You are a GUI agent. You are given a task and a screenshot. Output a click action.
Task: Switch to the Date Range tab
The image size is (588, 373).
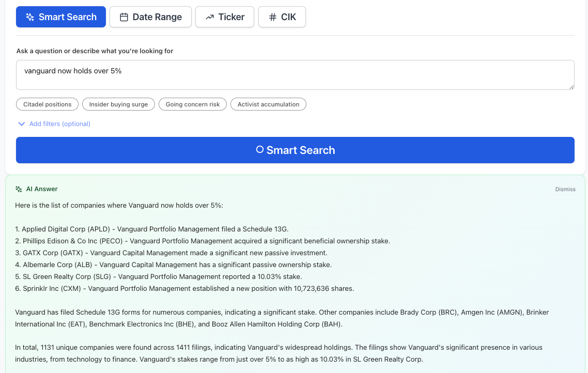click(150, 17)
